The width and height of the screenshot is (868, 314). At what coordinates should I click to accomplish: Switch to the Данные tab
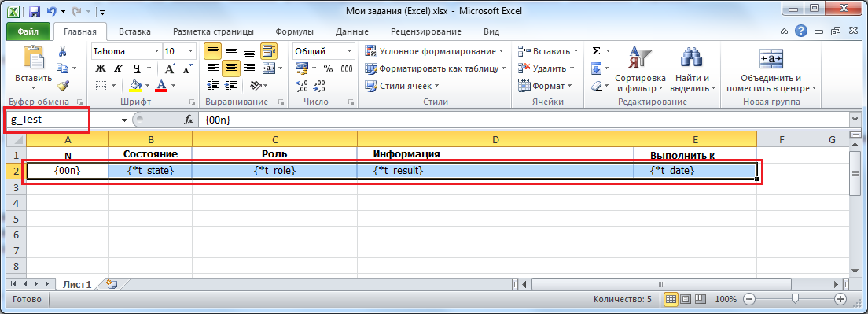352,31
